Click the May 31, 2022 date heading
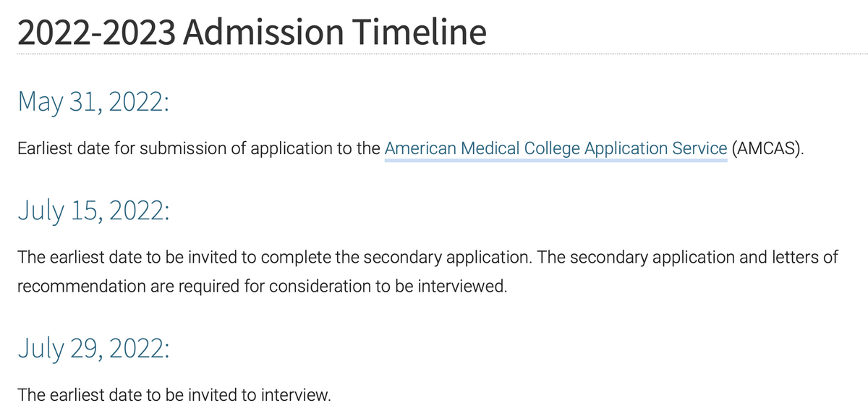The width and height of the screenshot is (868, 419). pos(93,101)
